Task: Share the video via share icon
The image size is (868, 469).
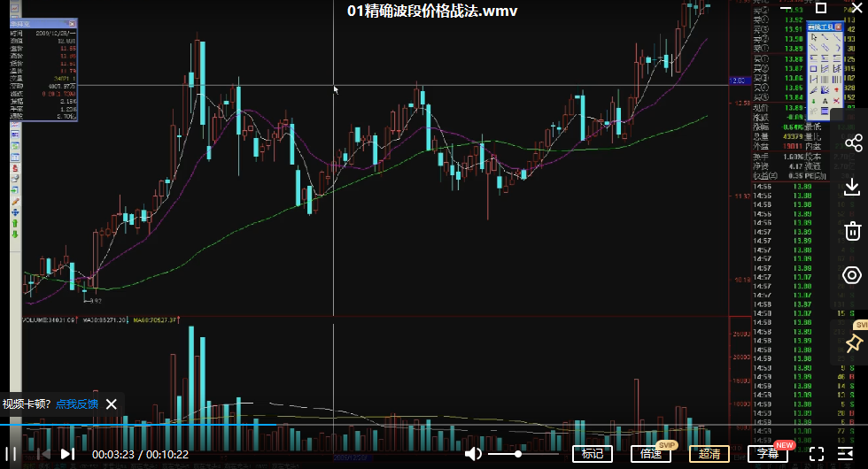Action: [x=853, y=142]
